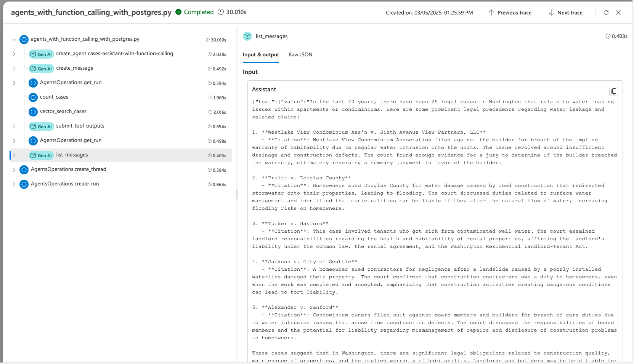The image size is (634, 364).
Task: Click the Completed status checkmark
Action: (x=178, y=12)
